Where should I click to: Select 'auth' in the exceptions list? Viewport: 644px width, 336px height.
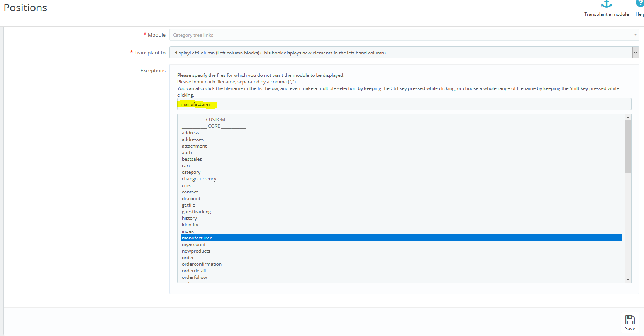point(401,153)
